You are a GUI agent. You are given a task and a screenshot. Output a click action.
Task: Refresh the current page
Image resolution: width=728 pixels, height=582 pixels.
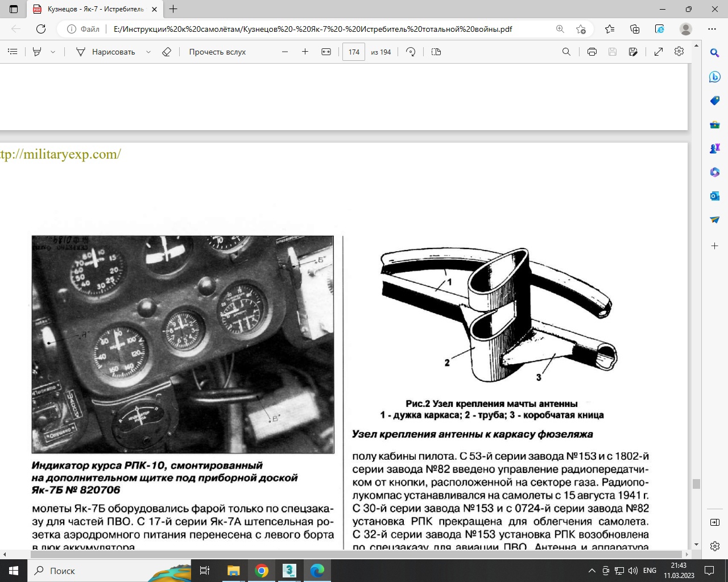41,29
